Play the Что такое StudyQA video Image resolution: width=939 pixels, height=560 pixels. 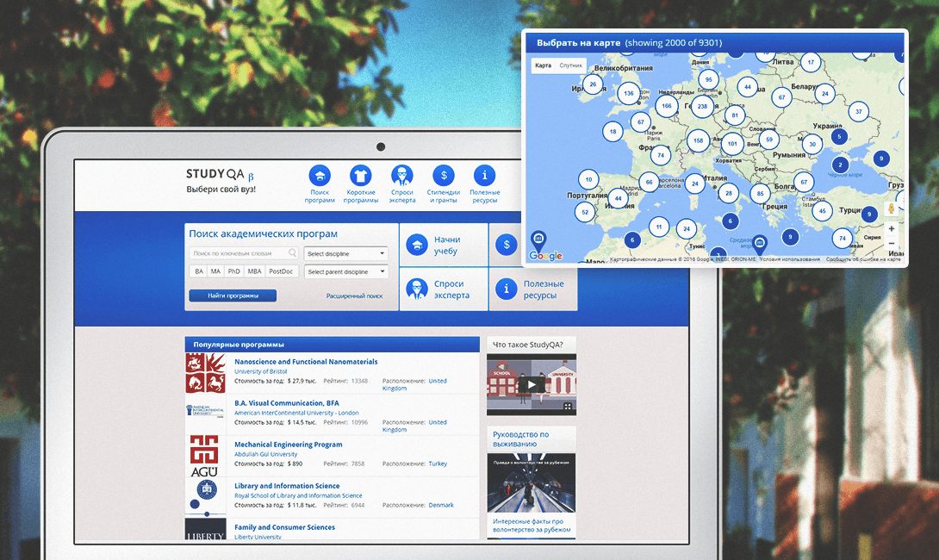coord(532,384)
